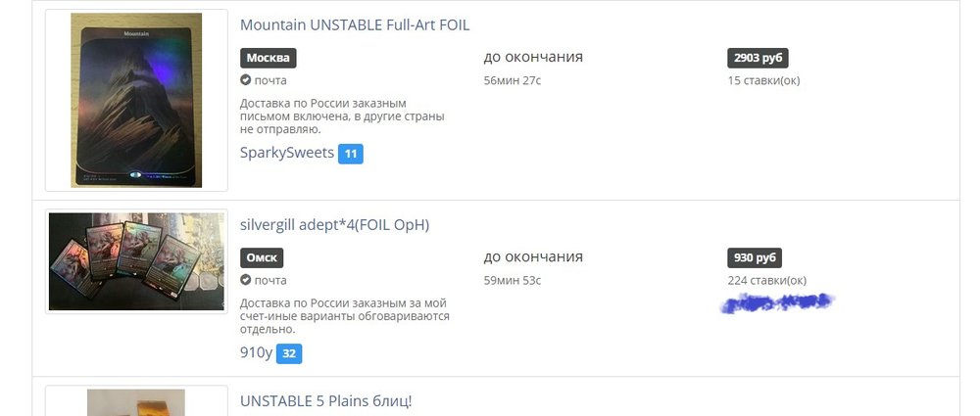Image resolution: width=980 pixels, height=416 pixels.
Task: Open the Mountain card photo thumbnail
Action: point(136,100)
